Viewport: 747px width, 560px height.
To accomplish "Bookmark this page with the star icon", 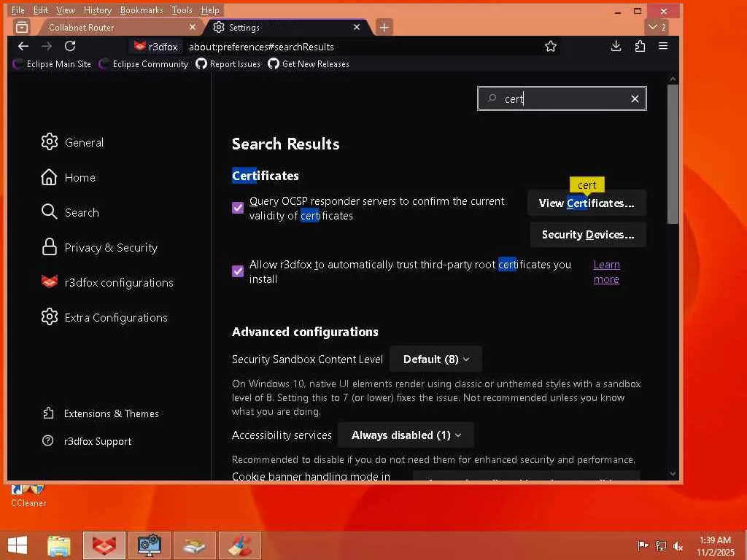I will (551, 46).
